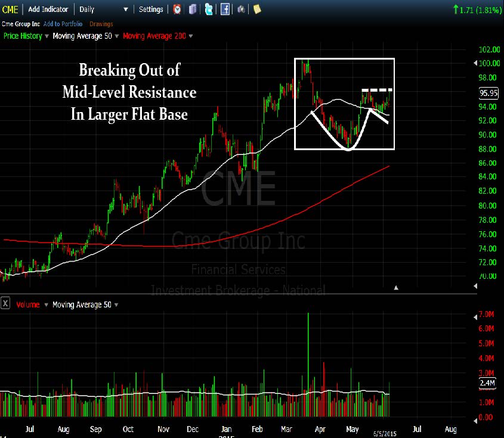Open the stacked database icon

coord(193,10)
